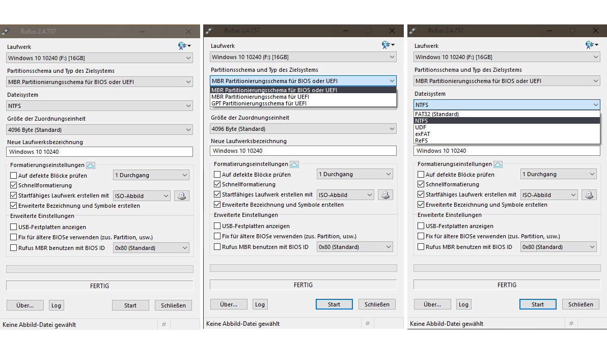Click Rufus USB title icon in middle window

(209, 31)
